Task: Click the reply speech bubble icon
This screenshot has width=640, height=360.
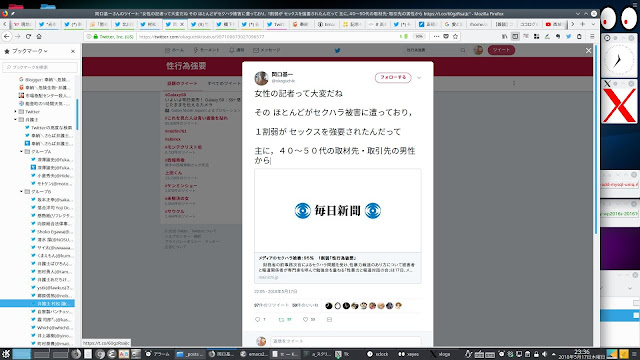Action: tap(257, 320)
